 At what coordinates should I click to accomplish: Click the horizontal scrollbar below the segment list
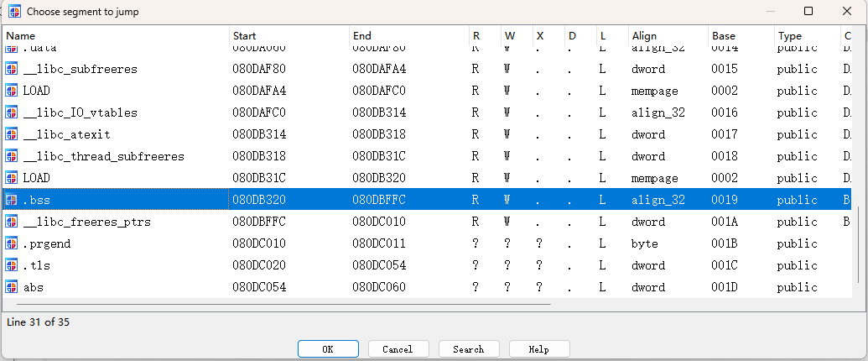284,305
